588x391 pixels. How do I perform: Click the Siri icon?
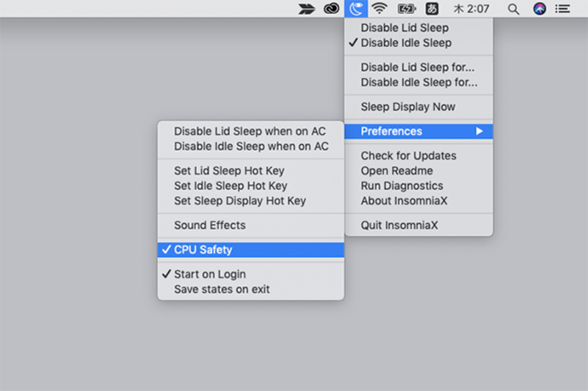click(539, 9)
